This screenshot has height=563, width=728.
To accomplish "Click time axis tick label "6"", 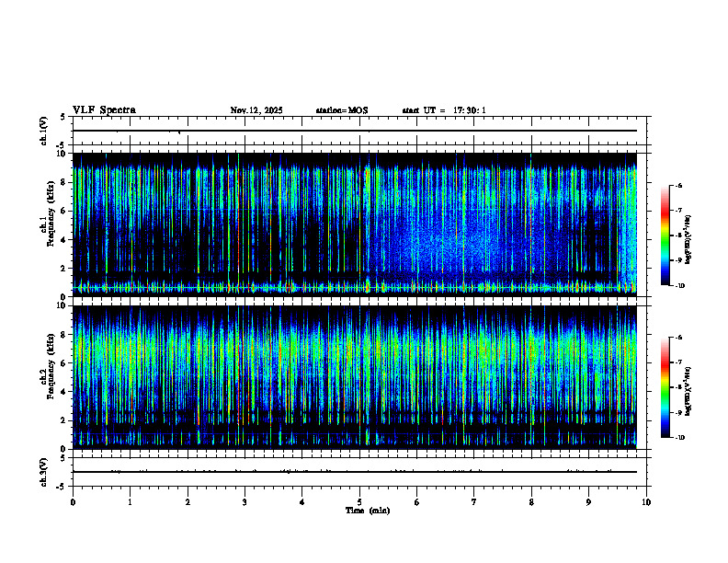I will pyautogui.click(x=416, y=502).
